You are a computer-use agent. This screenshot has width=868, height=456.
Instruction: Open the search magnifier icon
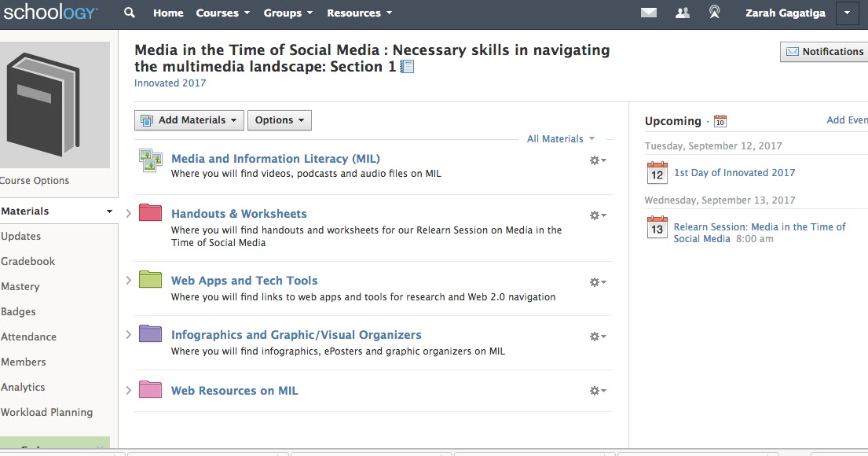click(x=129, y=13)
